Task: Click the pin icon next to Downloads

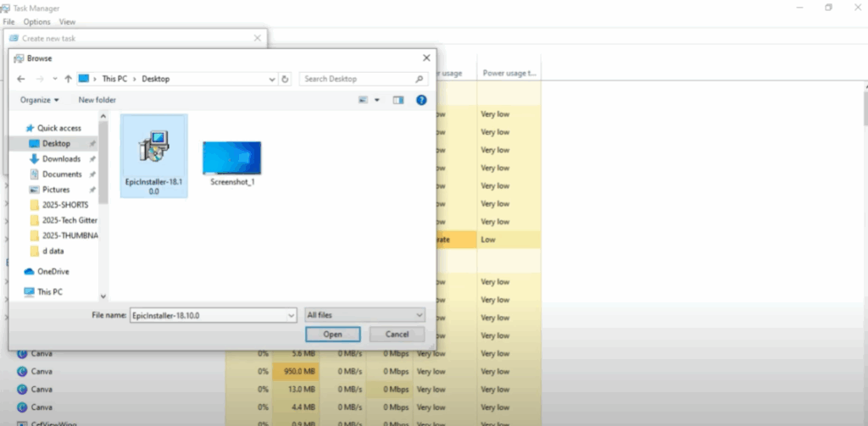Action: click(x=92, y=158)
